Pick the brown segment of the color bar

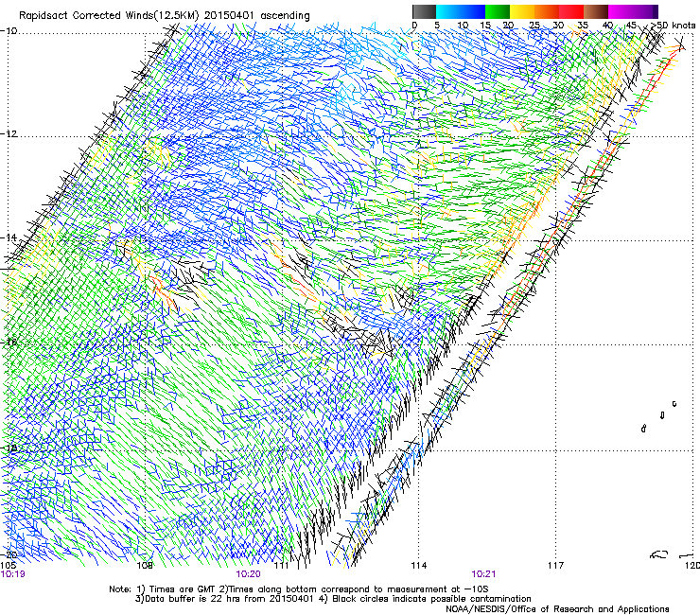tap(596, 11)
